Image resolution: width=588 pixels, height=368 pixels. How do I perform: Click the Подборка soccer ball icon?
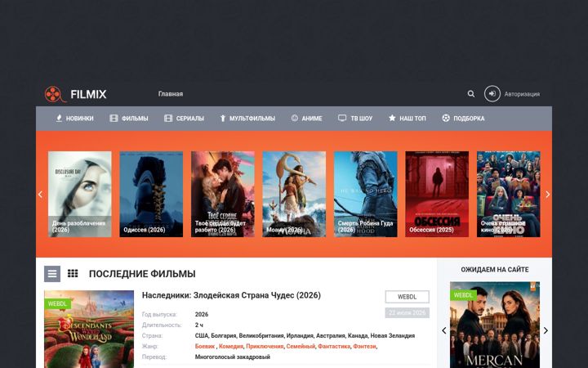pyautogui.click(x=446, y=118)
